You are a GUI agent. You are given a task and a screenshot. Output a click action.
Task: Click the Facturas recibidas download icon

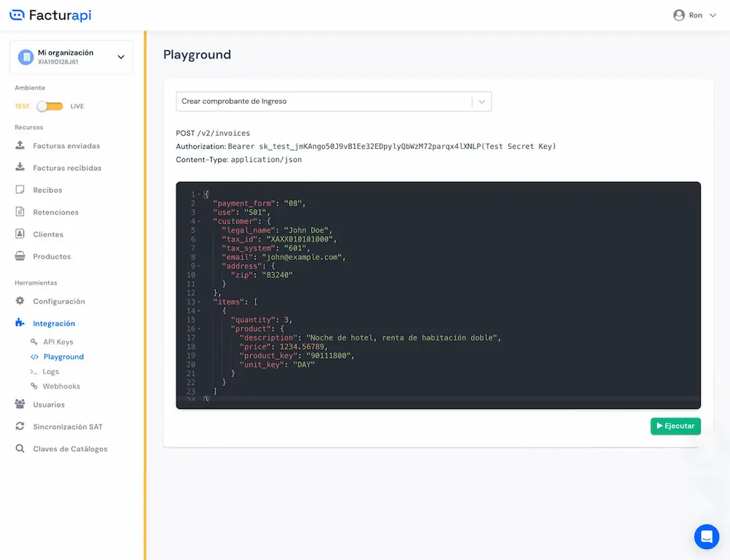20,168
